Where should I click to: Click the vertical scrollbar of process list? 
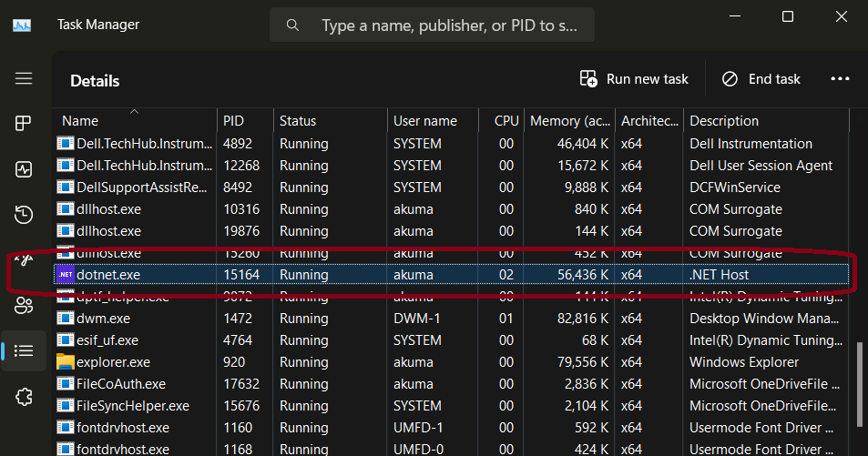click(859, 385)
